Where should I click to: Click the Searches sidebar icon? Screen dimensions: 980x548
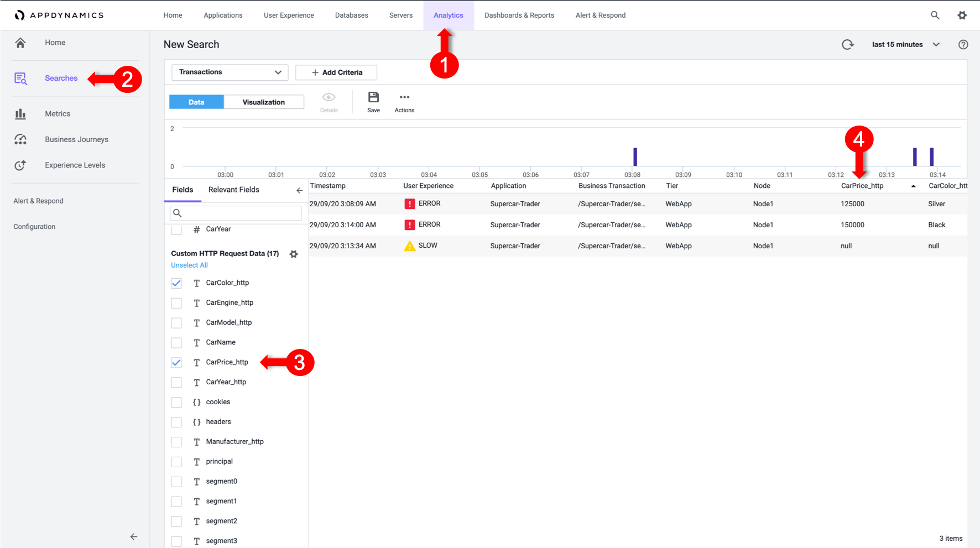(20, 79)
